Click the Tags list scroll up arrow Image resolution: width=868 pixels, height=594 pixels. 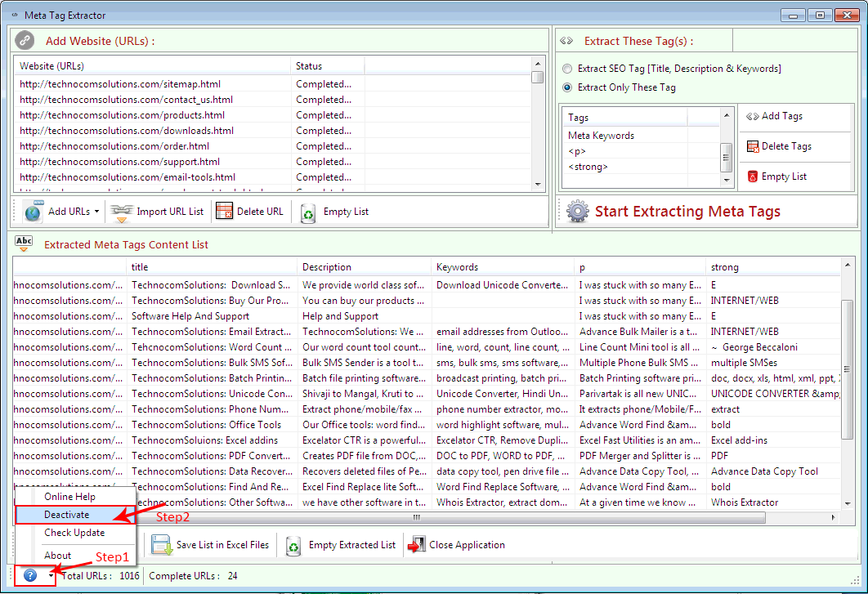point(727,115)
